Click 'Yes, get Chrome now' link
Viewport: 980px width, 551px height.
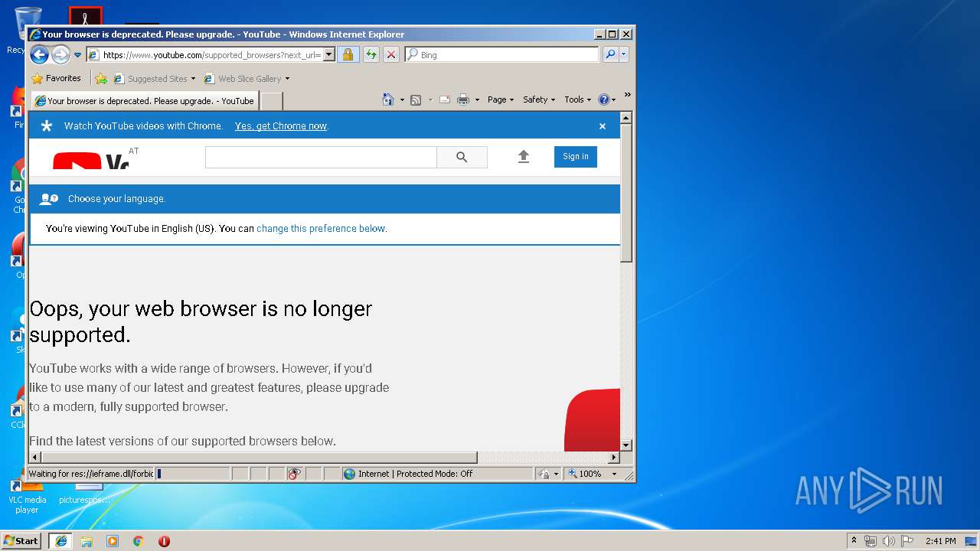click(x=281, y=126)
